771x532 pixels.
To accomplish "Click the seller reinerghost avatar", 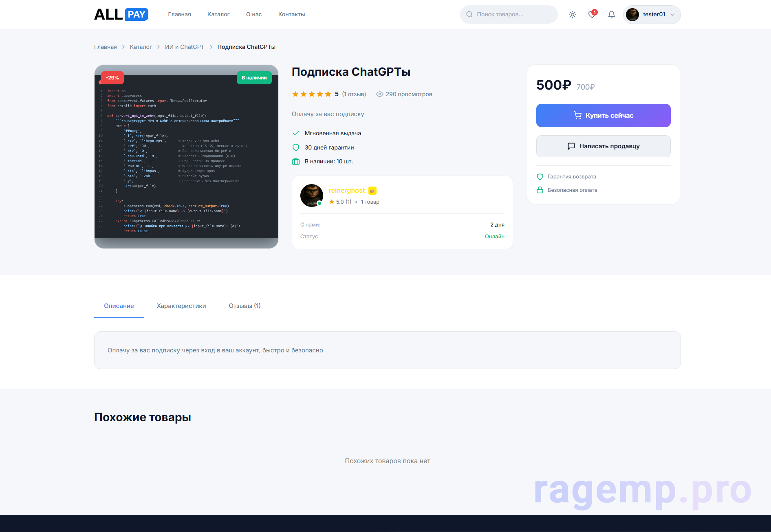I will pos(312,196).
